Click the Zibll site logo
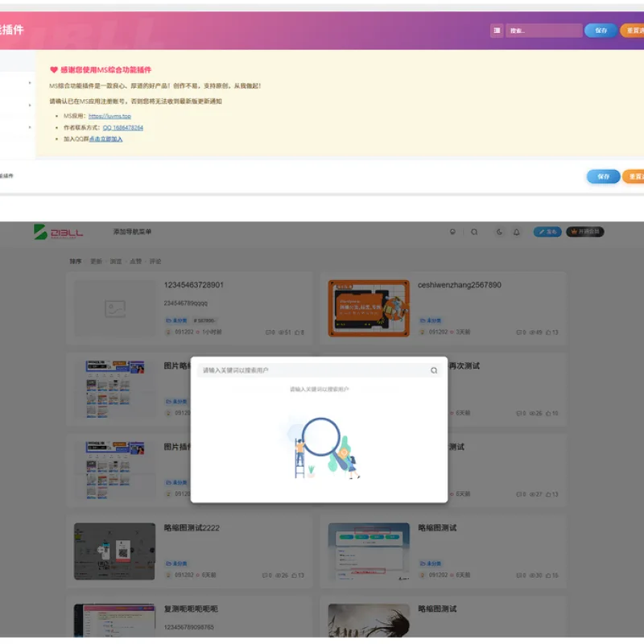Screen dimensions: 644x644 click(x=58, y=232)
